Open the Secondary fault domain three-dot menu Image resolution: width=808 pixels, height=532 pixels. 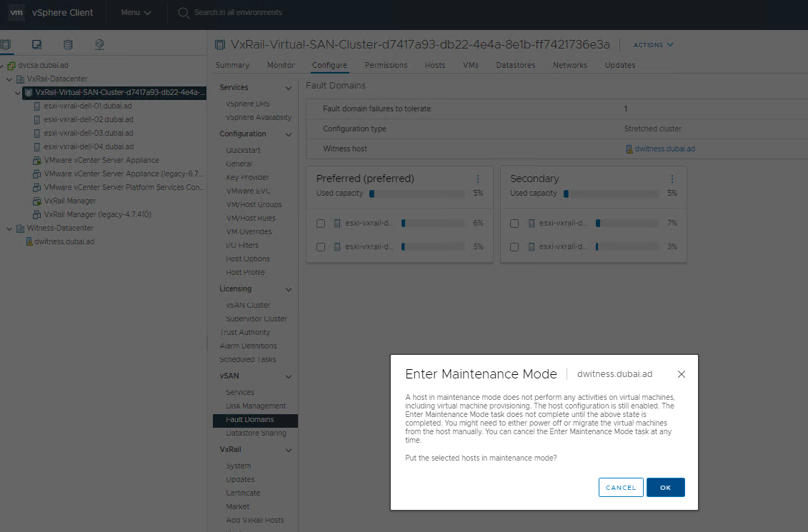(672, 179)
